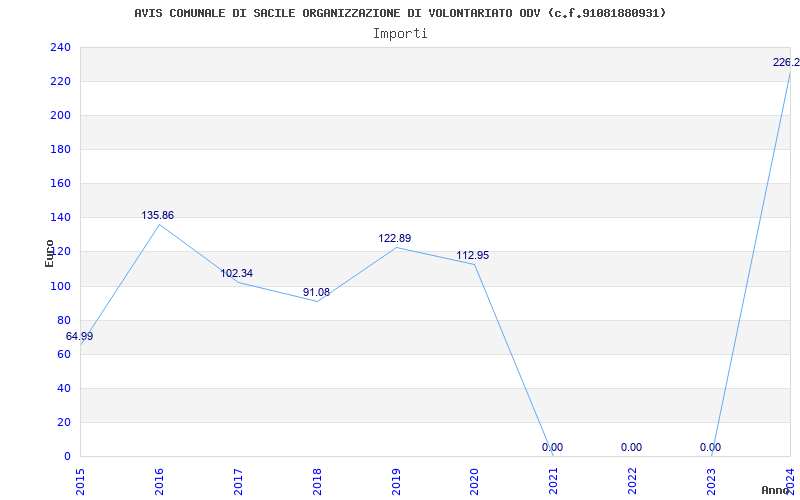Click the 40 y-axis tick label
The width and height of the screenshot is (800, 500).
click(64, 388)
